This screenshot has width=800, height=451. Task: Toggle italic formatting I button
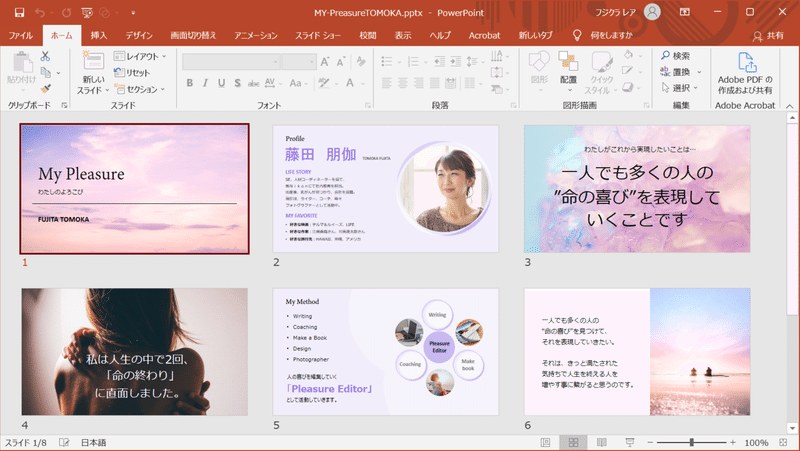205,83
